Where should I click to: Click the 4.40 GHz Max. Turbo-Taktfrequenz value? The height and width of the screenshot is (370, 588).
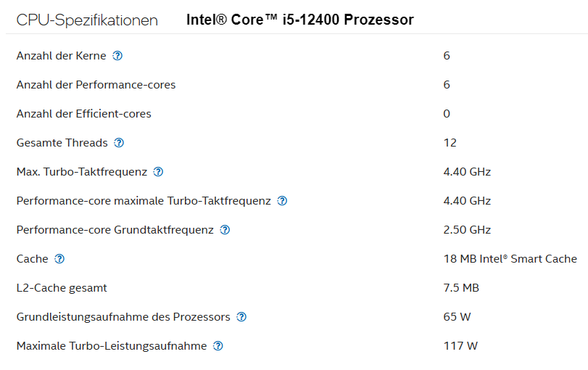pos(467,171)
